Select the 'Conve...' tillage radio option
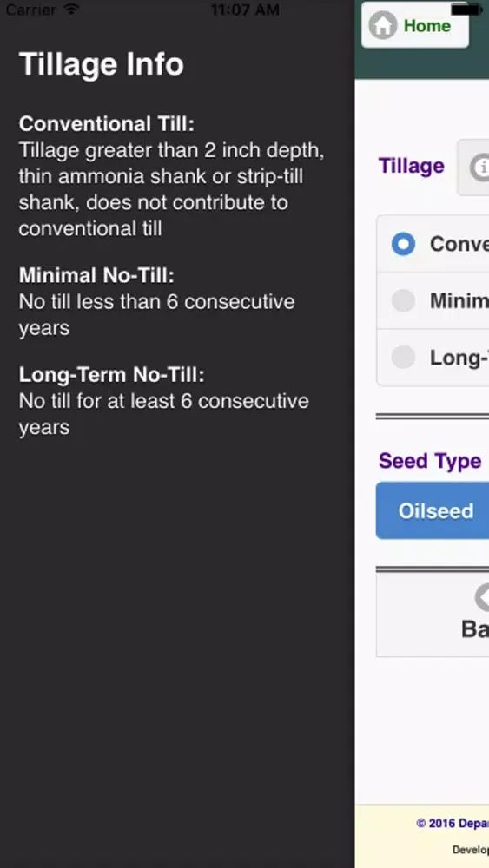Viewport: 489px width, 868px height. click(x=433, y=244)
